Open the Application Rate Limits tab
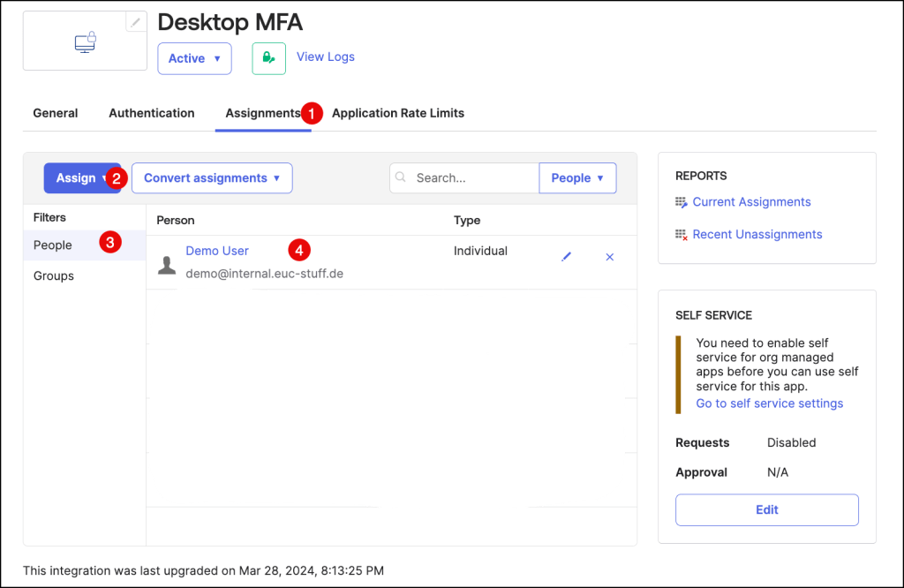Viewport: 904px width, 588px height. point(398,113)
